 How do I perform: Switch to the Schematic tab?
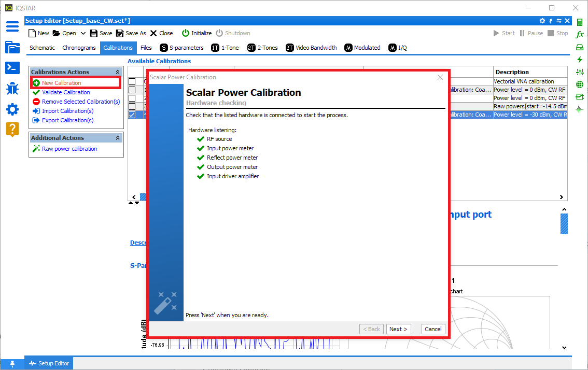point(42,48)
